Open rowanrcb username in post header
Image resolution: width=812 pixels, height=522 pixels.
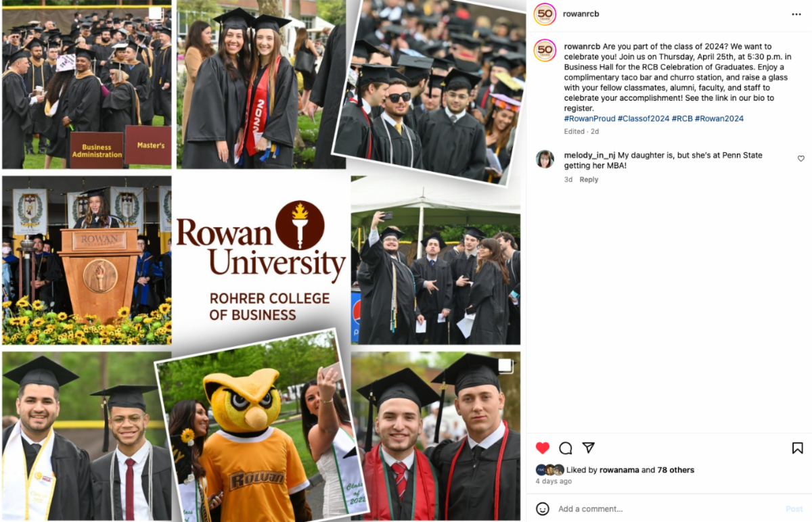581,14
